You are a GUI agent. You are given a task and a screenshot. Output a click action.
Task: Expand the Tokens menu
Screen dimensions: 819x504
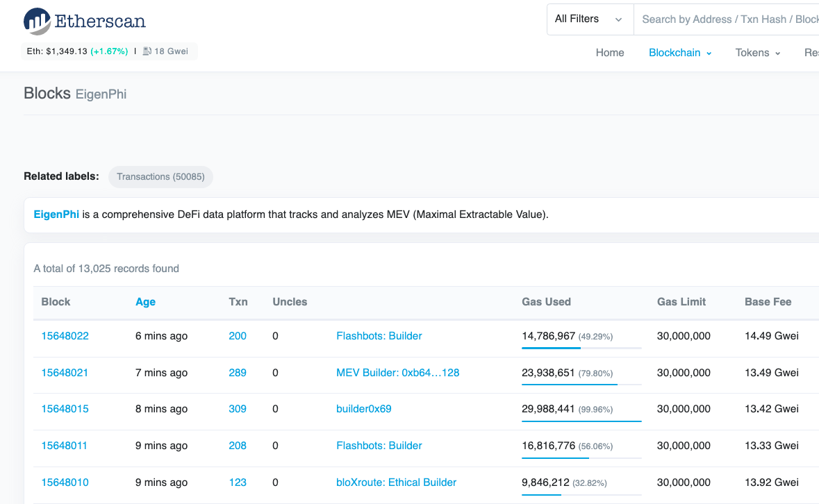click(x=757, y=53)
